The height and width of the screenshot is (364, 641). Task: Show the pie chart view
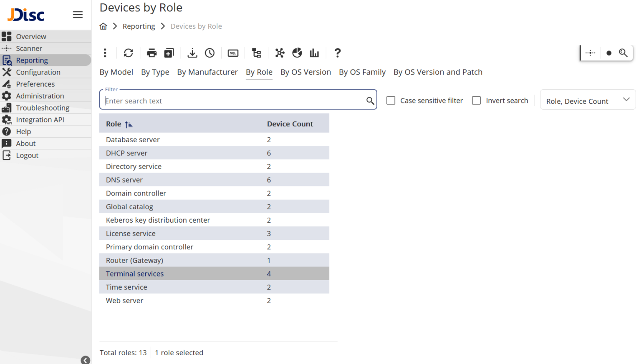pyautogui.click(x=297, y=53)
